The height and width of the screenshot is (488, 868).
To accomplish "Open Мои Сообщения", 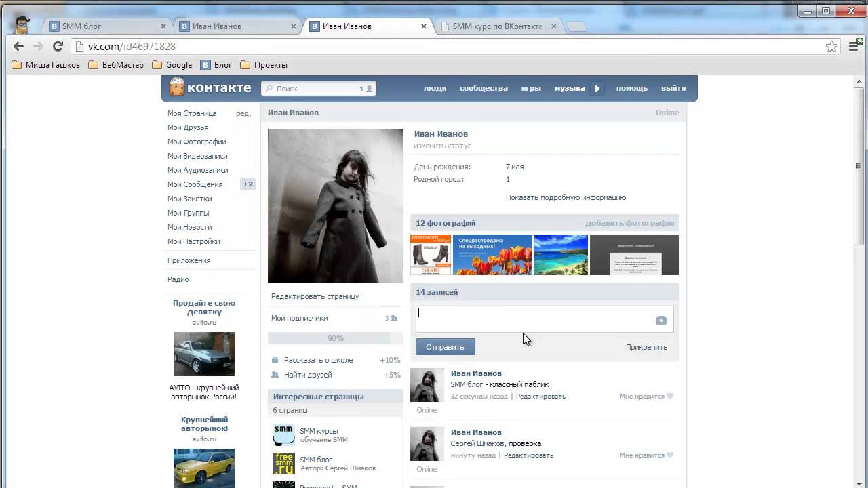I will [x=195, y=184].
